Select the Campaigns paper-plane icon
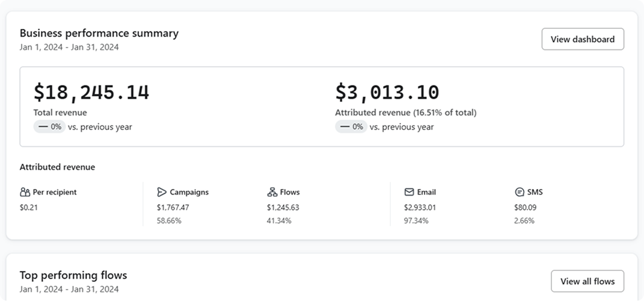 tap(162, 192)
